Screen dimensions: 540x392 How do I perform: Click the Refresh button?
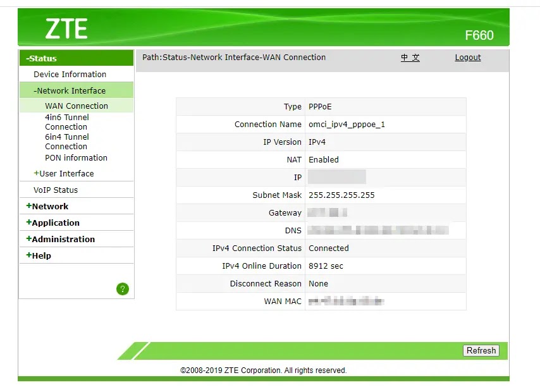pyautogui.click(x=481, y=350)
